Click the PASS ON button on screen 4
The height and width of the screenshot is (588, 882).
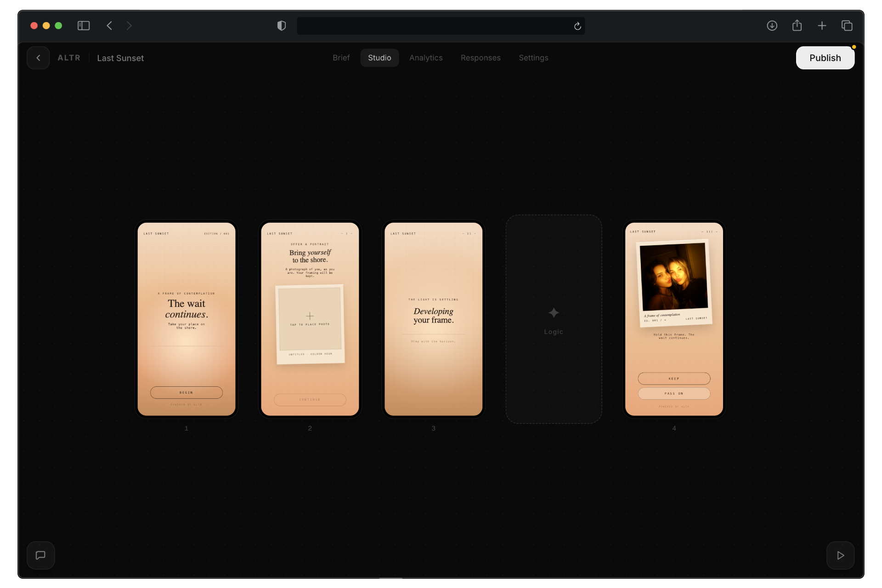coord(674,394)
